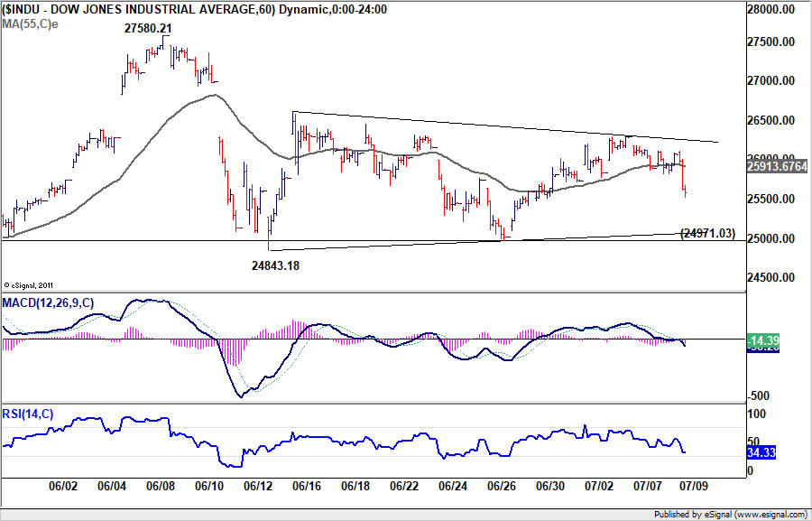Select the 07/09 date on time axis
The width and height of the screenshot is (812, 521).
[x=693, y=487]
